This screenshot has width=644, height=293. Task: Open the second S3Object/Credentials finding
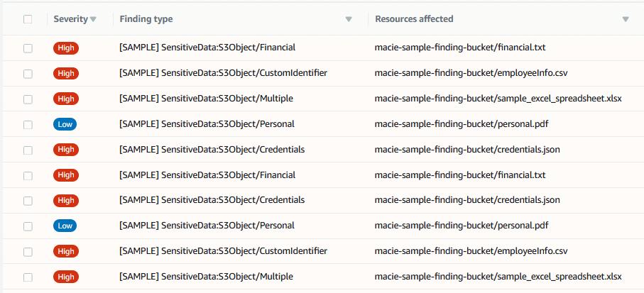[212, 200]
